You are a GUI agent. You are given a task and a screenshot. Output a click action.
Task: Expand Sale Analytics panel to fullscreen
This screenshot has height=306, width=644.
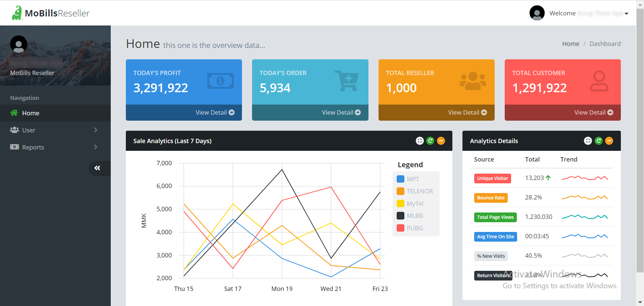(x=419, y=141)
